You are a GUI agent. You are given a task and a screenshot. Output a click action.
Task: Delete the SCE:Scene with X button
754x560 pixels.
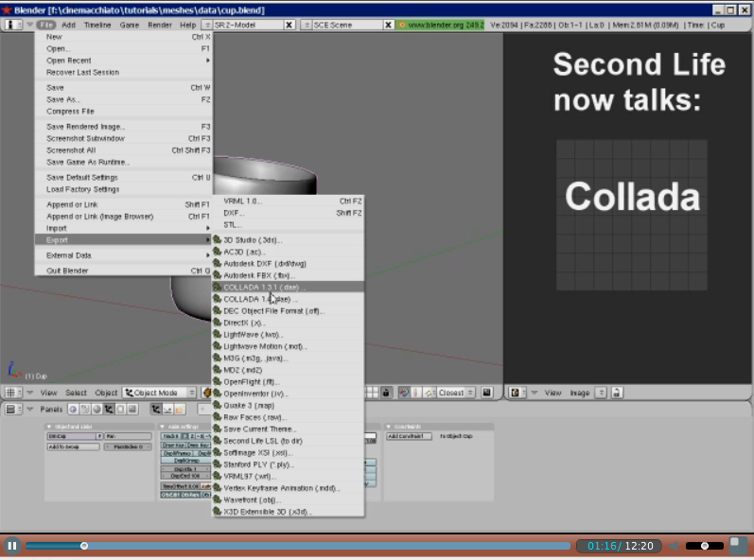(x=388, y=25)
